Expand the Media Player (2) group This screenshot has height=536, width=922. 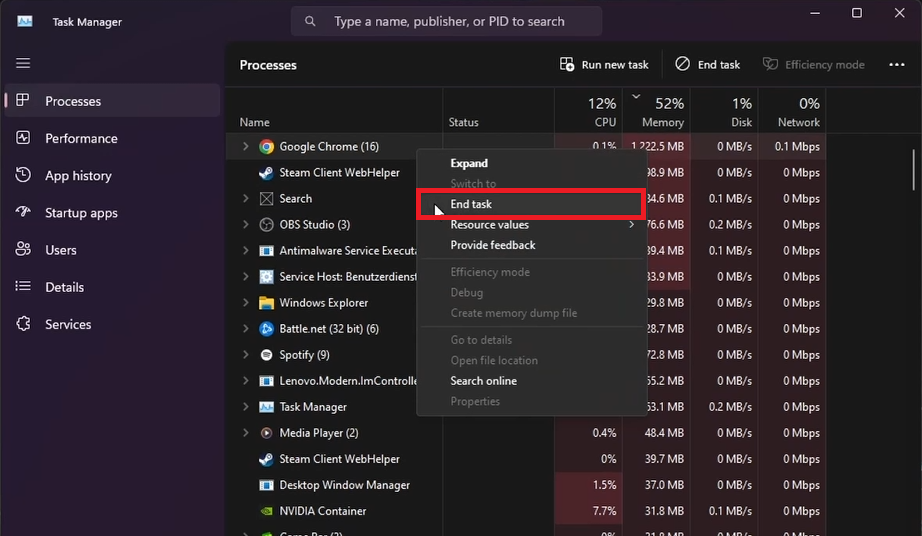(x=246, y=433)
